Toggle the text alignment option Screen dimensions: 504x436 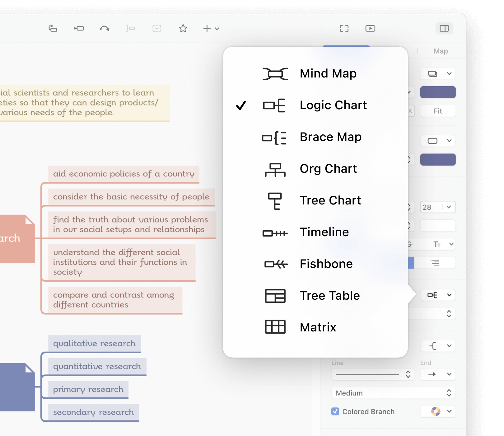(436, 263)
